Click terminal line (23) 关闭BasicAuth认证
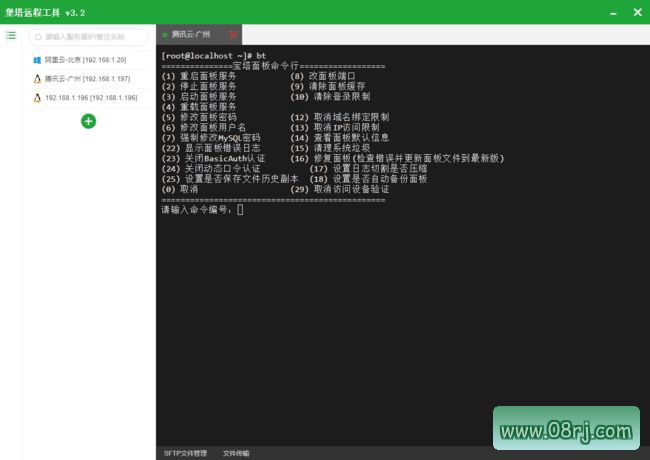Screen dimensions: 650x460 click(213, 158)
